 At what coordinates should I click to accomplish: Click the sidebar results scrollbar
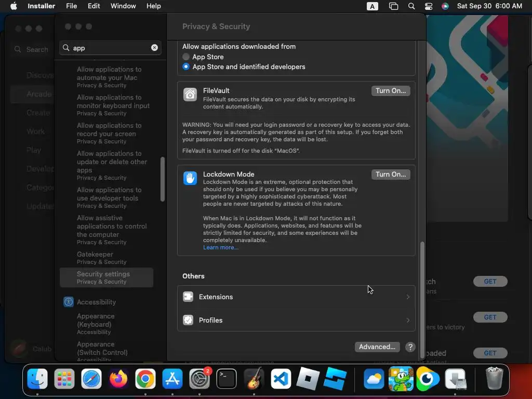click(163, 179)
